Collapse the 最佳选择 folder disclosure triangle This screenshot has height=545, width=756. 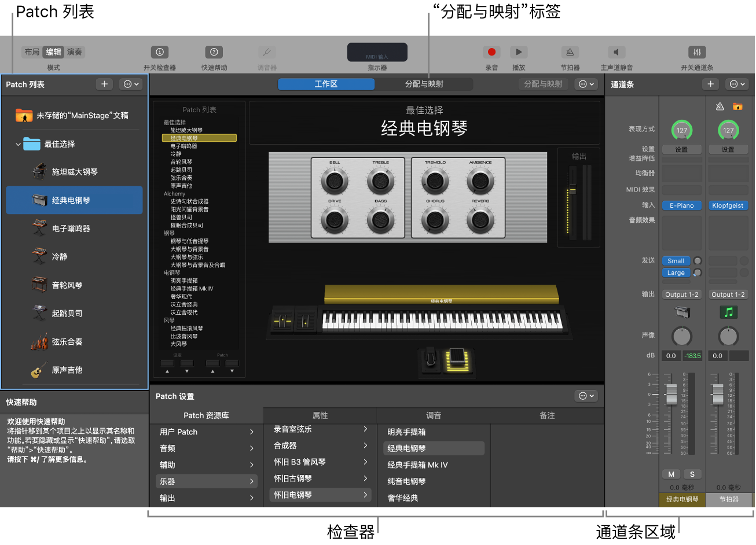(x=19, y=145)
